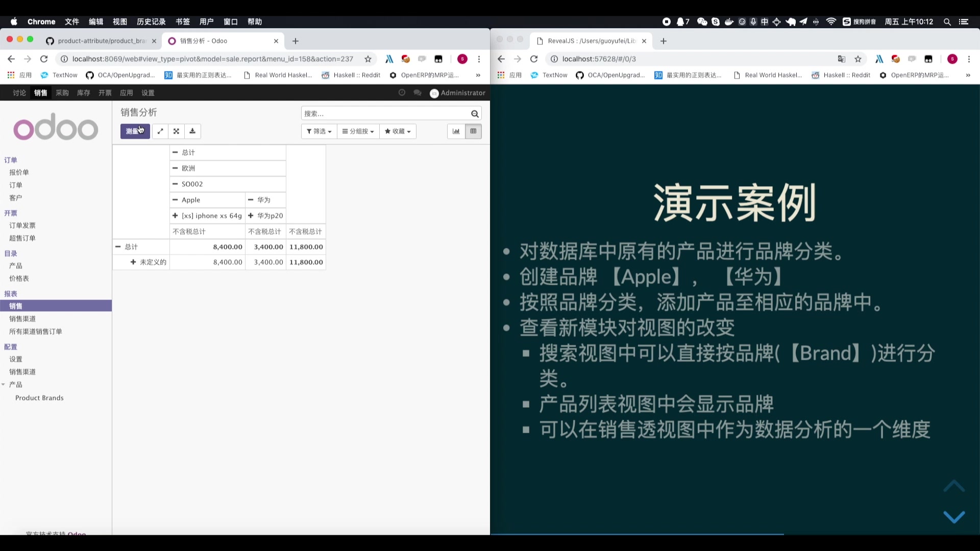Click Product Brands link in sidebar

(39, 397)
